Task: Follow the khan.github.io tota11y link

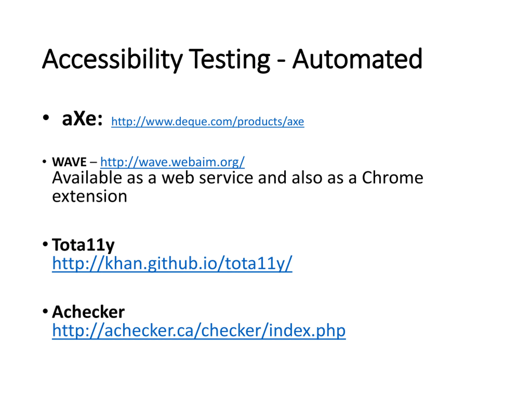Action: pyautogui.click(x=172, y=263)
